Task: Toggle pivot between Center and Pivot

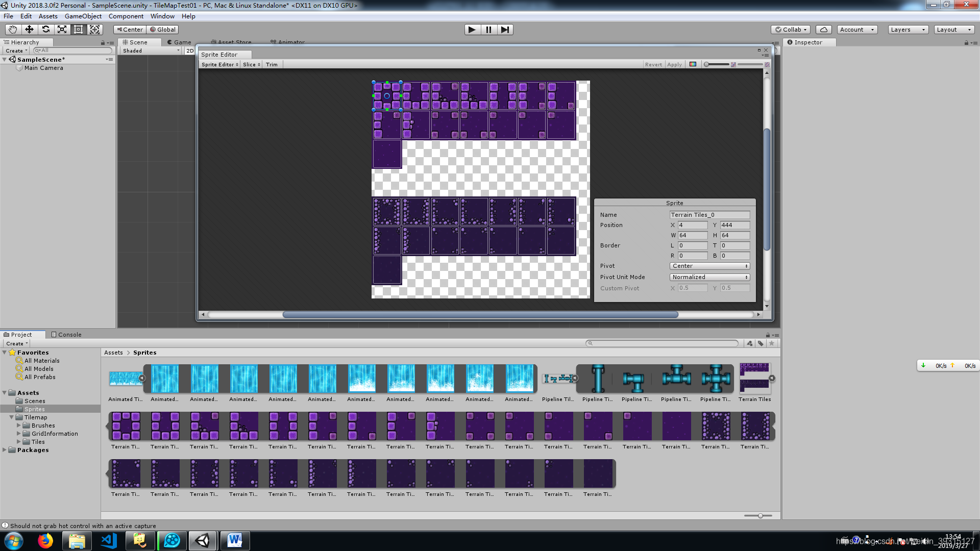Action: [130, 30]
